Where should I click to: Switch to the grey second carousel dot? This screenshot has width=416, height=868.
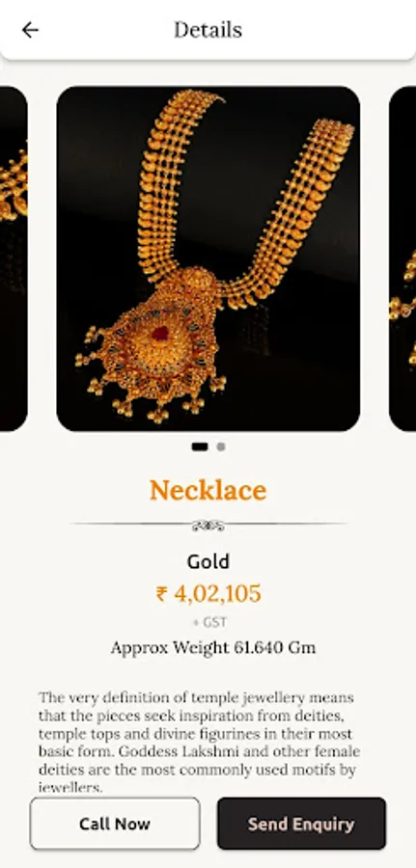coord(221,447)
